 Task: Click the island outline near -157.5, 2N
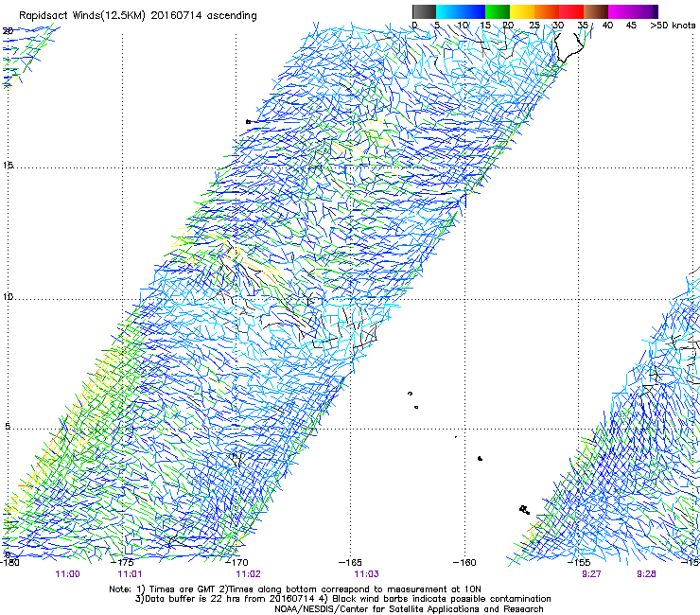pyautogui.click(x=524, y=510)
